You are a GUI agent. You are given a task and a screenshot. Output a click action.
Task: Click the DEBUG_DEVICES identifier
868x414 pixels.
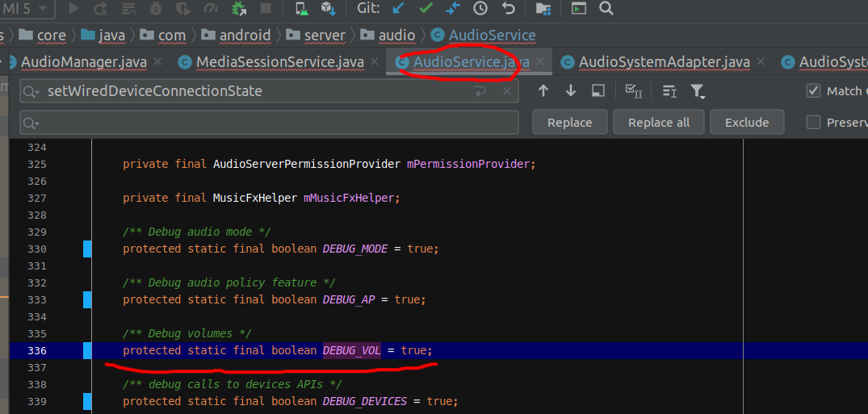[x=365, y=401]
